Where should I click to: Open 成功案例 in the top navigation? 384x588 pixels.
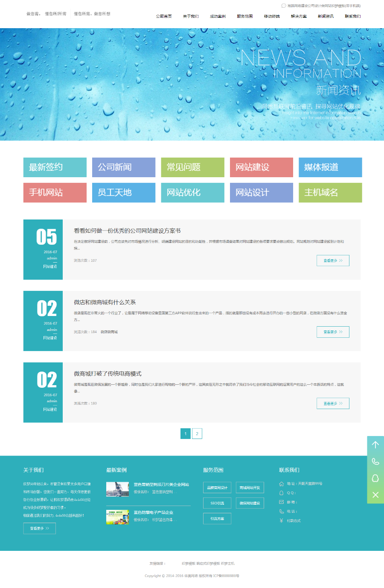click(218, 16)
